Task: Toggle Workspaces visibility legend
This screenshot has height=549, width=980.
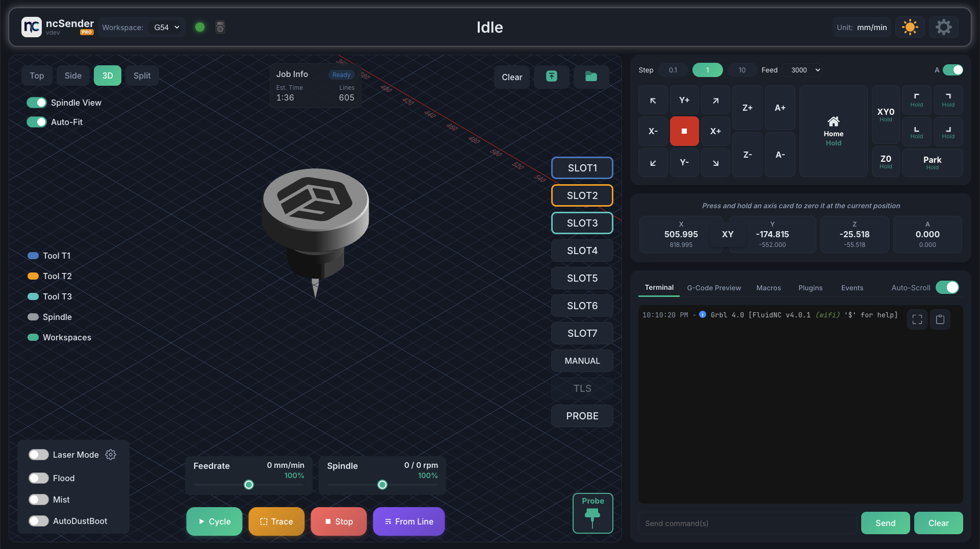Action: point(59,337)
